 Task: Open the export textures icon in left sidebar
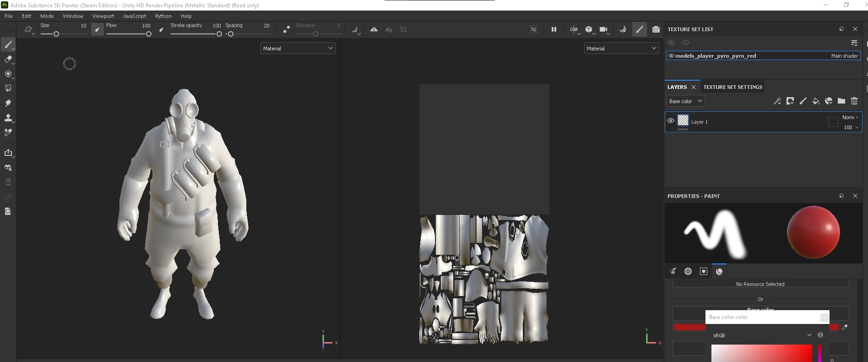[8, 153]
